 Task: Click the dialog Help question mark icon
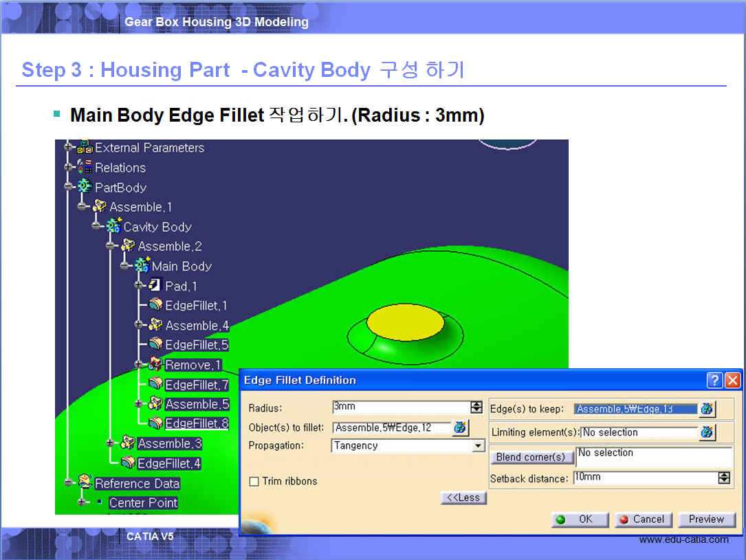click(715, 381)
